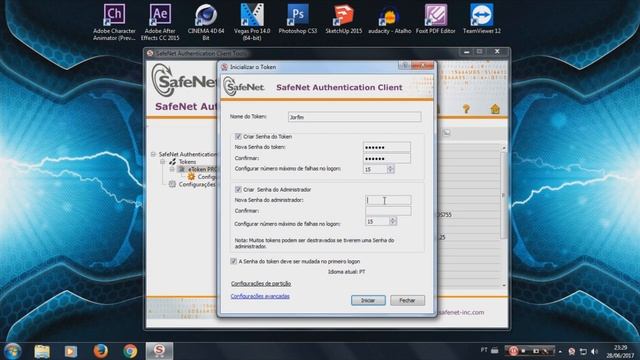Click the Fechar button
The height and width of the screenshot is (360, 640).
coord(407,300)
